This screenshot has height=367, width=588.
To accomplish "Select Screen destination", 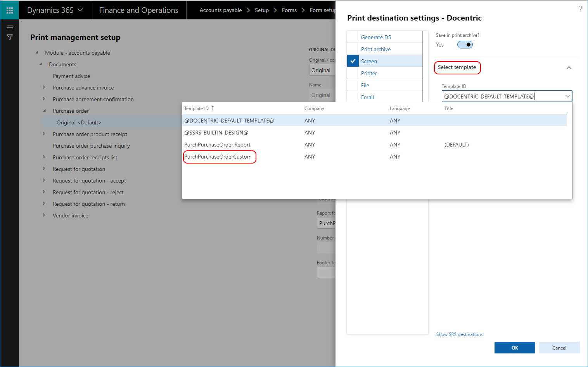I will click(369, 61).
